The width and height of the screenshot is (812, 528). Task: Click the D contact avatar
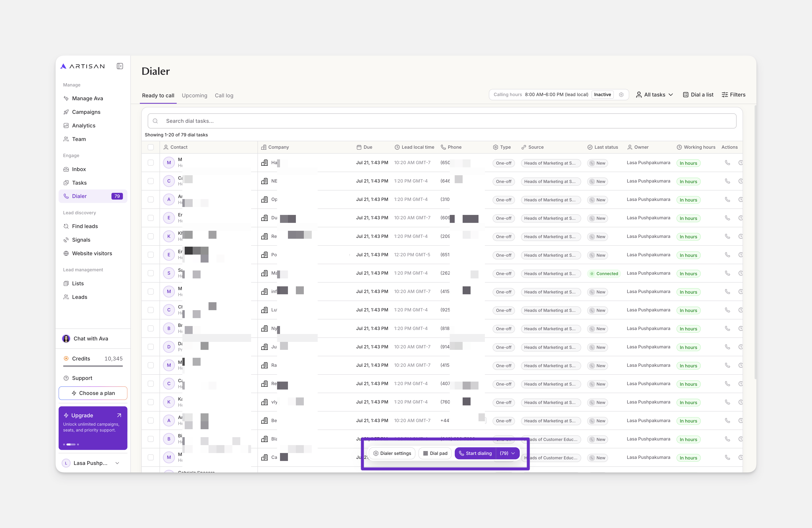169,347
